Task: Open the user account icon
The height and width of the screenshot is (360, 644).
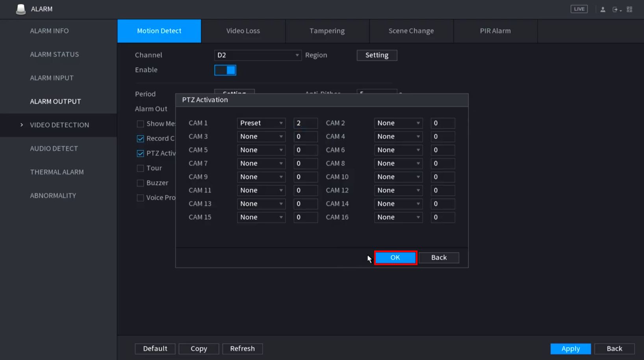Action: coord(603,9)
